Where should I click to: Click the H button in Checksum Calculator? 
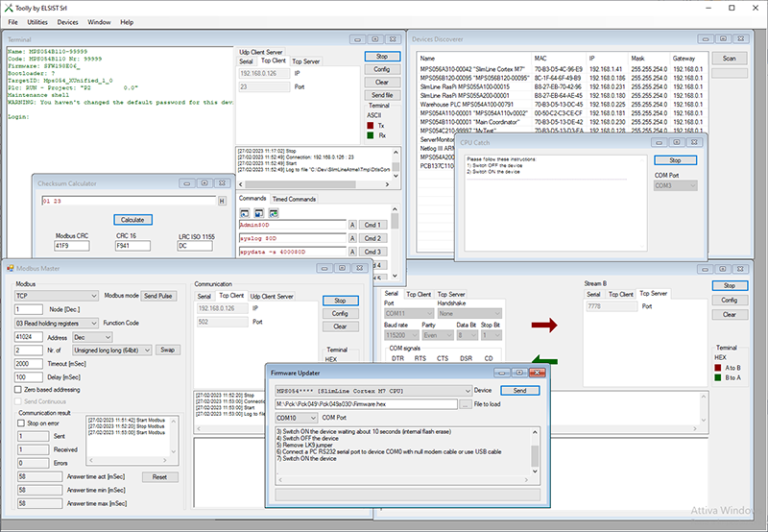coord(221,201)
